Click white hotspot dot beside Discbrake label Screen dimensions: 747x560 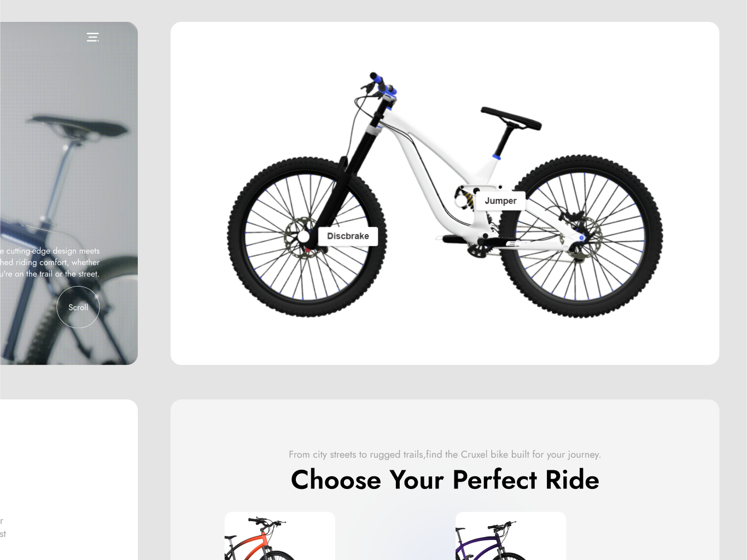coord(304,237)
